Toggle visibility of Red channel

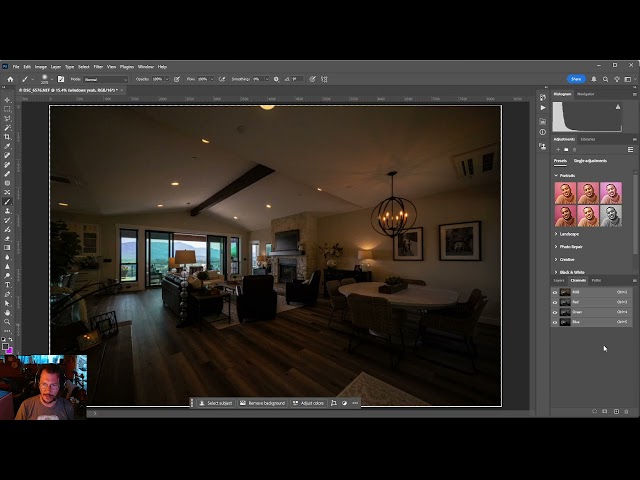(555, 302)
